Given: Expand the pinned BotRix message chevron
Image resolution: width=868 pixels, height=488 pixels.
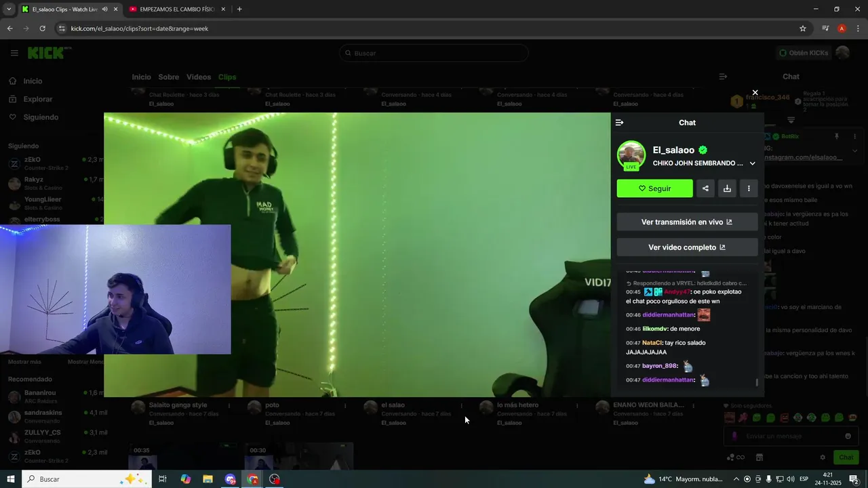Looking at the screenshot, I should (854, 151).
